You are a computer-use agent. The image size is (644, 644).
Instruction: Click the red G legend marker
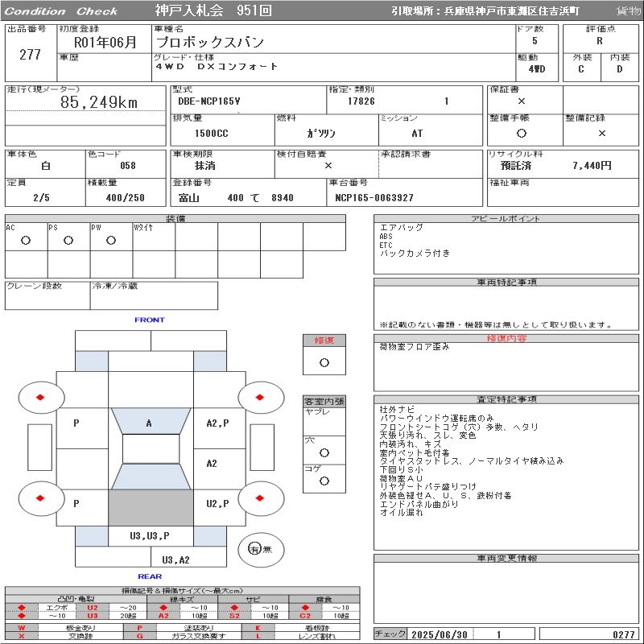coord(139,636)
